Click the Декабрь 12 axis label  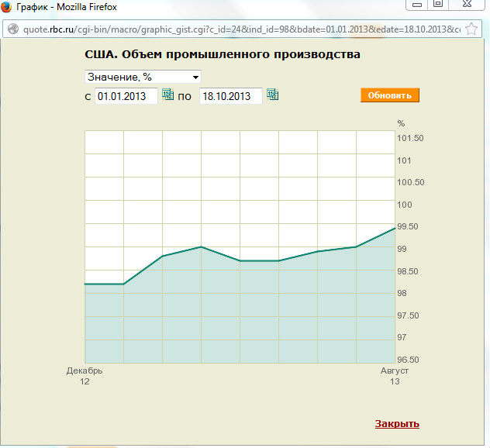(85, 376)
